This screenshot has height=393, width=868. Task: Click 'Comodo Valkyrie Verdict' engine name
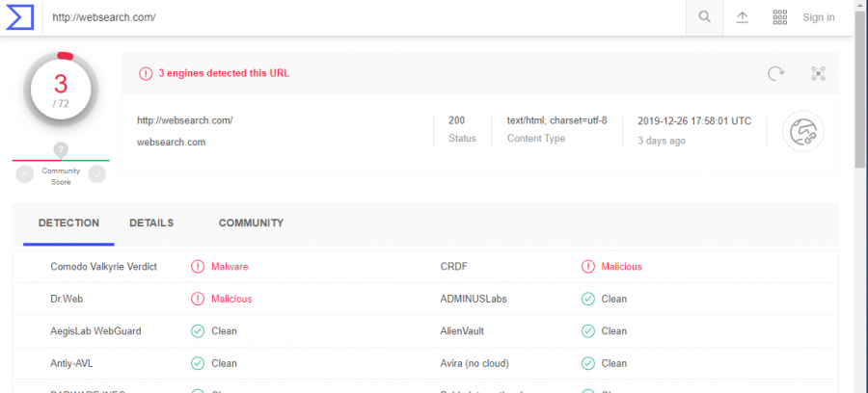103,267
